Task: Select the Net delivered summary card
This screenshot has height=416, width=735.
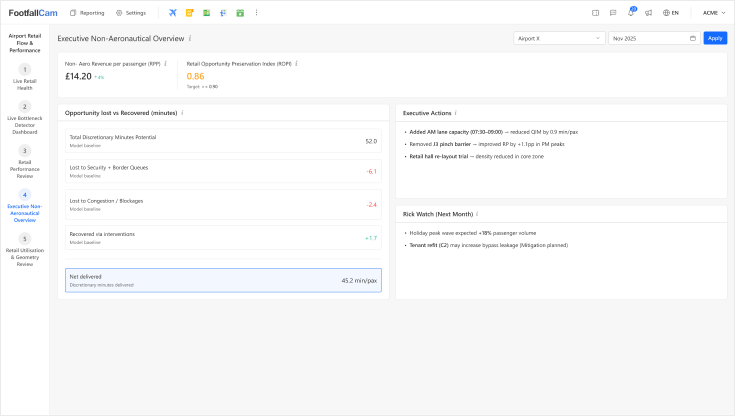Action: 223,280
